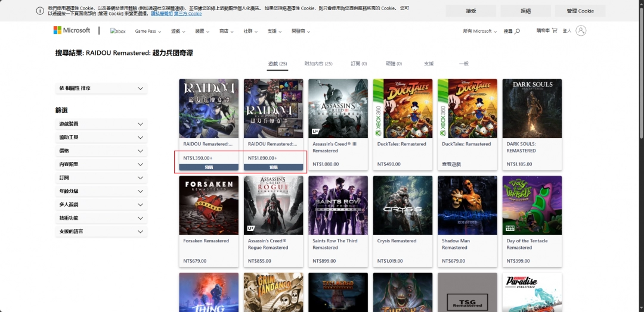Accept cookies with the 接受 button
Viewport: 644px width, 312px height.
pos(470,11)
